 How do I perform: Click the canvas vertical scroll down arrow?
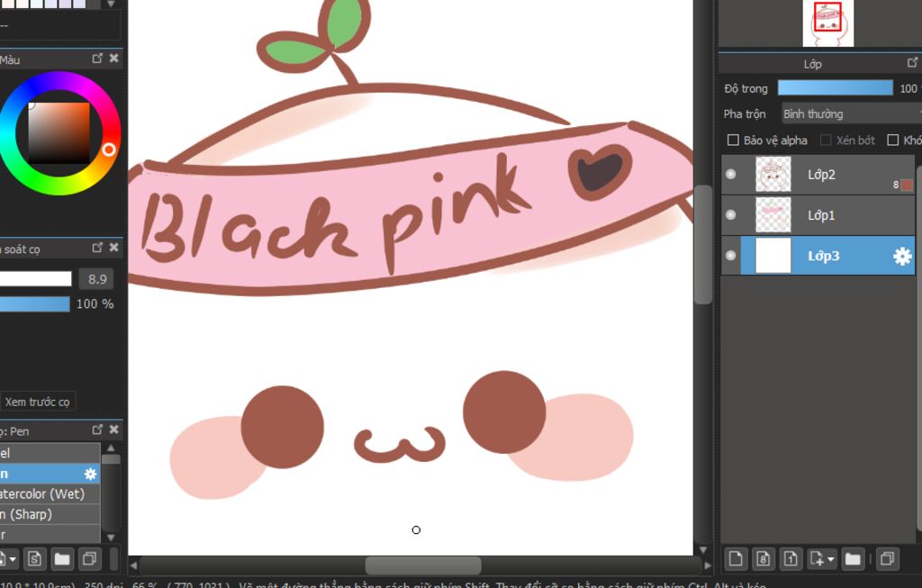[x=703, y=550]
